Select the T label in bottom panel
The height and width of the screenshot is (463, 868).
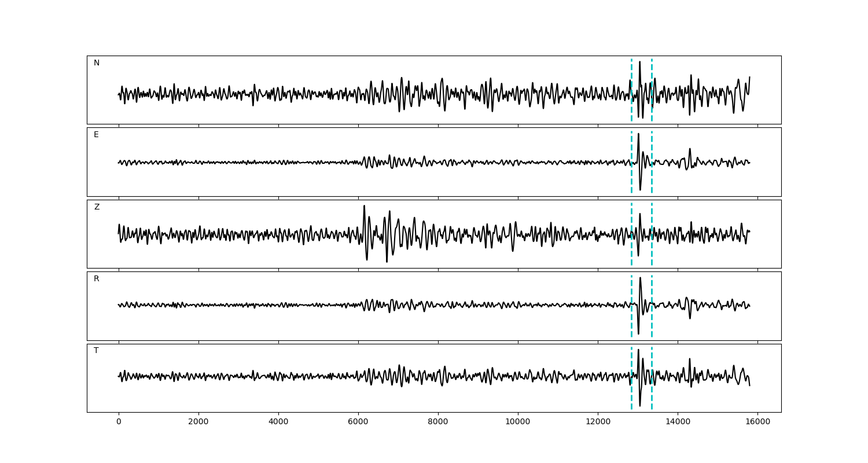[96, 351]
